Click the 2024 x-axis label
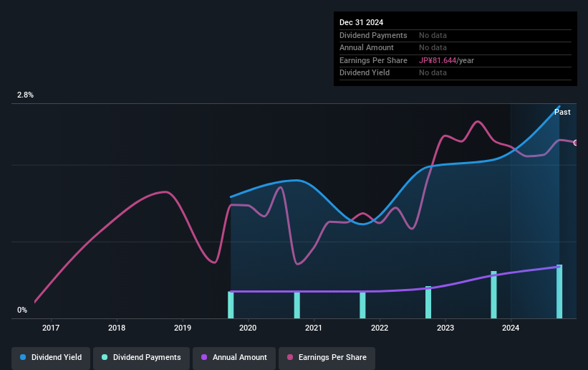Viewport: 588px width, 370px height. [x=511, y=328]
